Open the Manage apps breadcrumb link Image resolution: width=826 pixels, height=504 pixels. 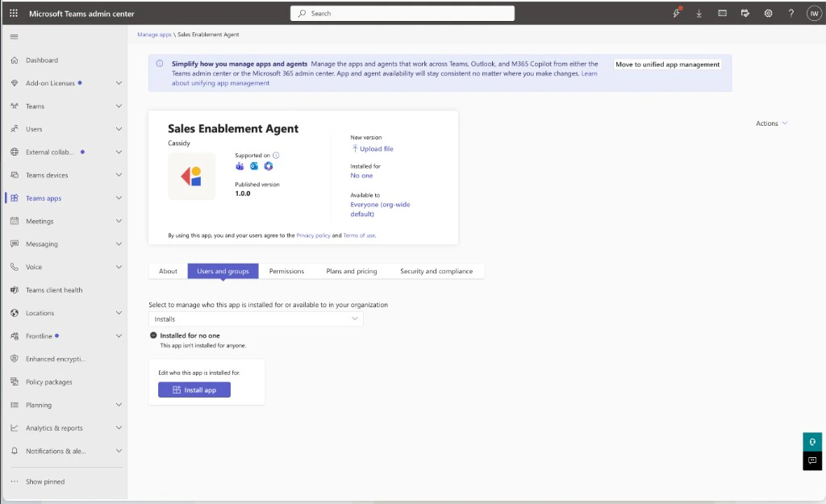[154, 35]
